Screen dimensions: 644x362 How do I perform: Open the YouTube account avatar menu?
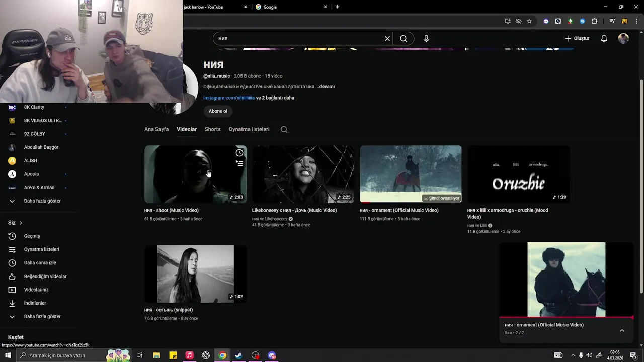[623, 38]
